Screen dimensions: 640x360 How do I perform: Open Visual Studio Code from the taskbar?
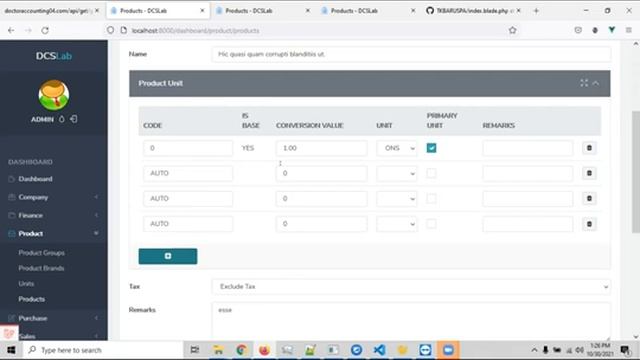point(379,350)
